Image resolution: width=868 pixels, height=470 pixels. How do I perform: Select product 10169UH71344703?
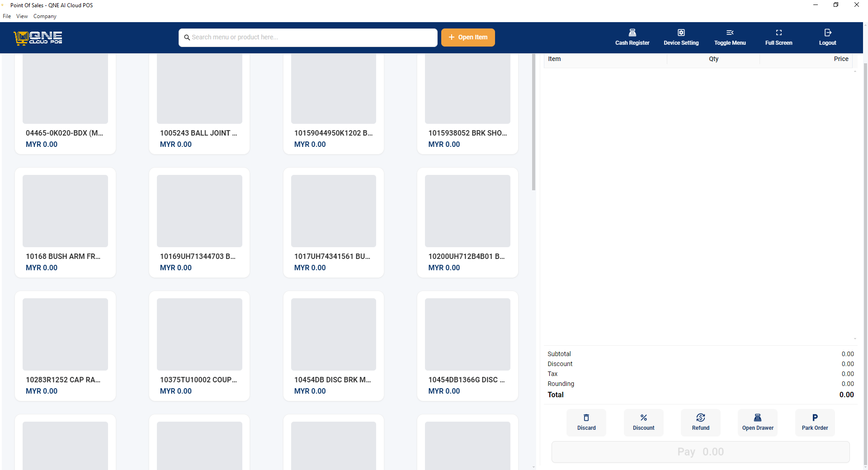pyautogui.click(x=199, y=223)
